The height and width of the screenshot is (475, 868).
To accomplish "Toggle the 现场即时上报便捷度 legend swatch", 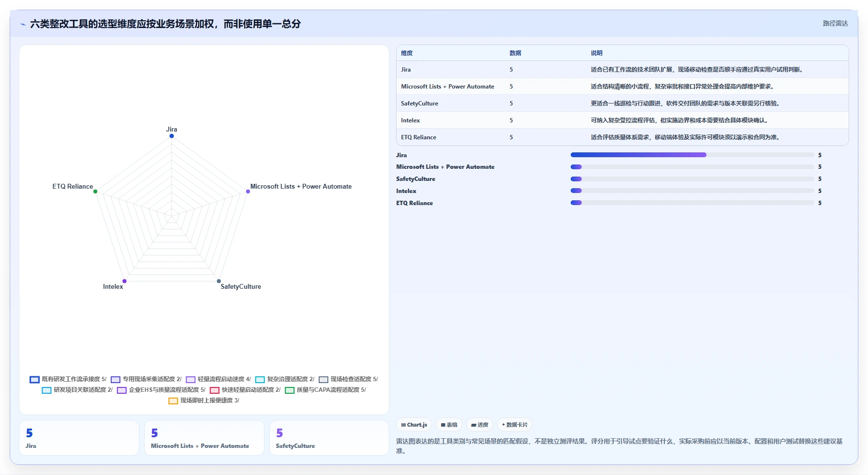I will [x=173, y=401].
